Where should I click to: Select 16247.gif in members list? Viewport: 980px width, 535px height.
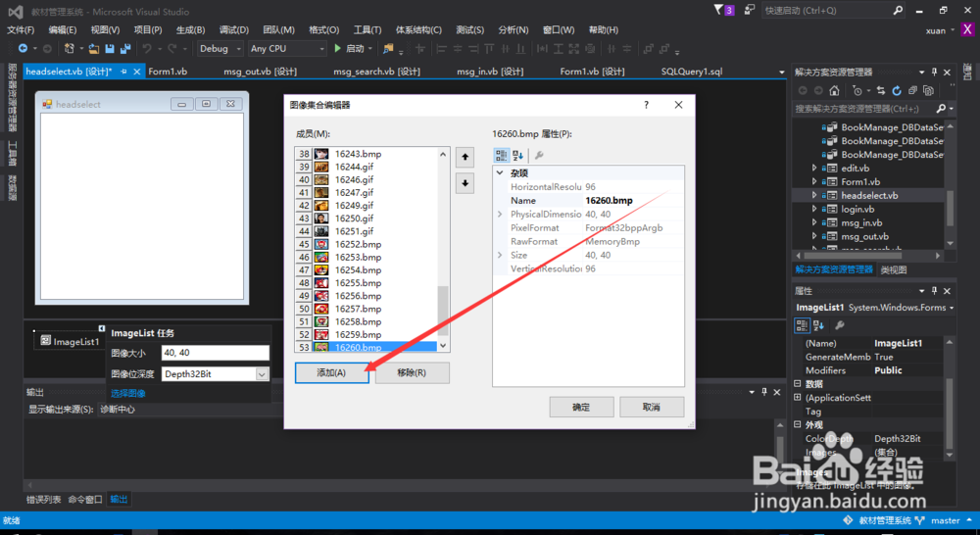(354, 192)
